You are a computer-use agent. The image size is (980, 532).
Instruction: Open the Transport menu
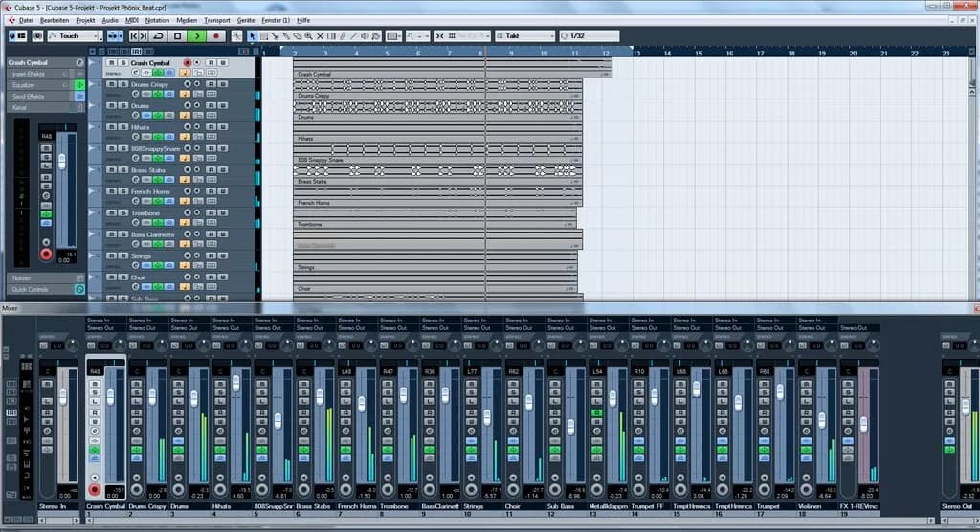tap(217, 21)
